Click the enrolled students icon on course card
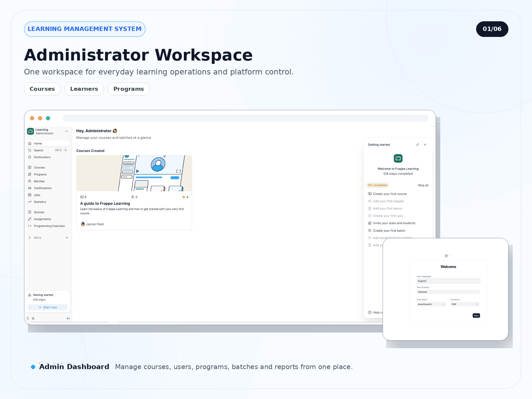This screenshot has width=532, height=399. pos(133,197)
